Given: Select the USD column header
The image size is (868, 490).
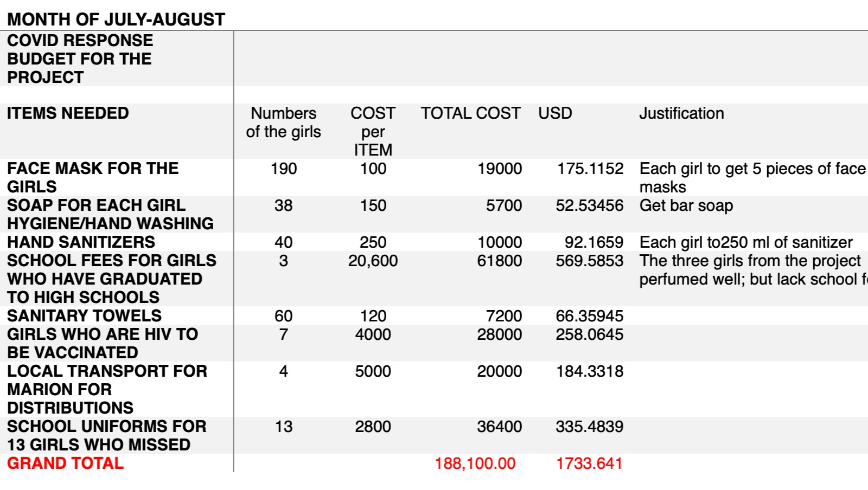Looking at the screenshot, I should (555, 113).
